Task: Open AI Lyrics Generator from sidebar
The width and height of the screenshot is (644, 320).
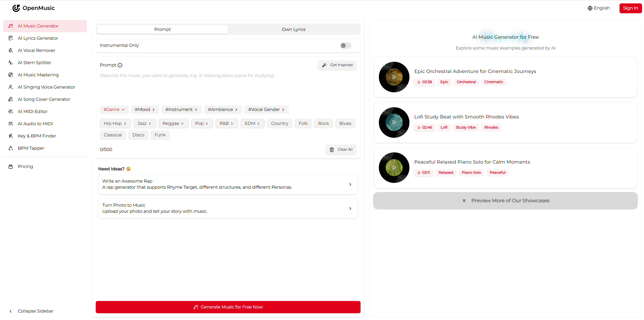Action: click(38, 38)
